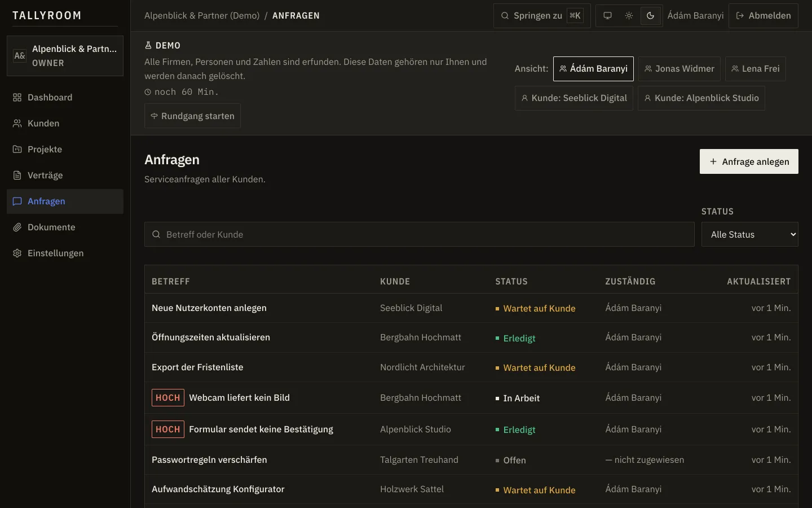Open the Springen zu quick search

point(542,16)
